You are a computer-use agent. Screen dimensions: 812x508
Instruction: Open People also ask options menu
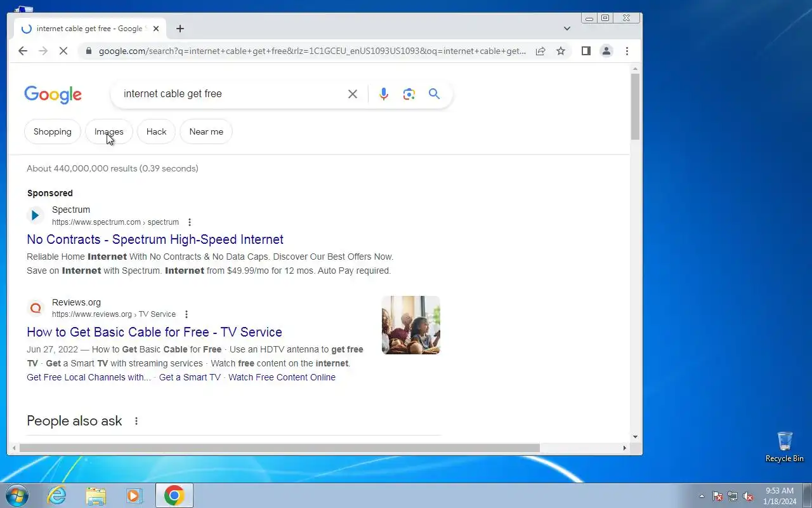pyautogui.click(x=136, y=421)
